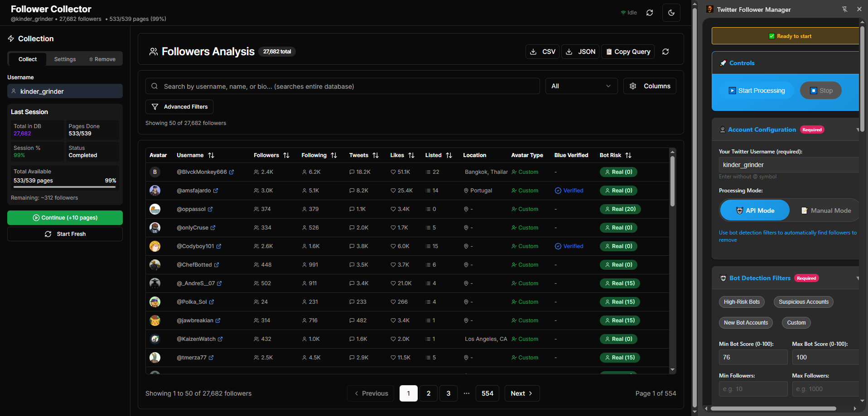
Task: Click the header refresh sync icon
Action: pos(649,13)
